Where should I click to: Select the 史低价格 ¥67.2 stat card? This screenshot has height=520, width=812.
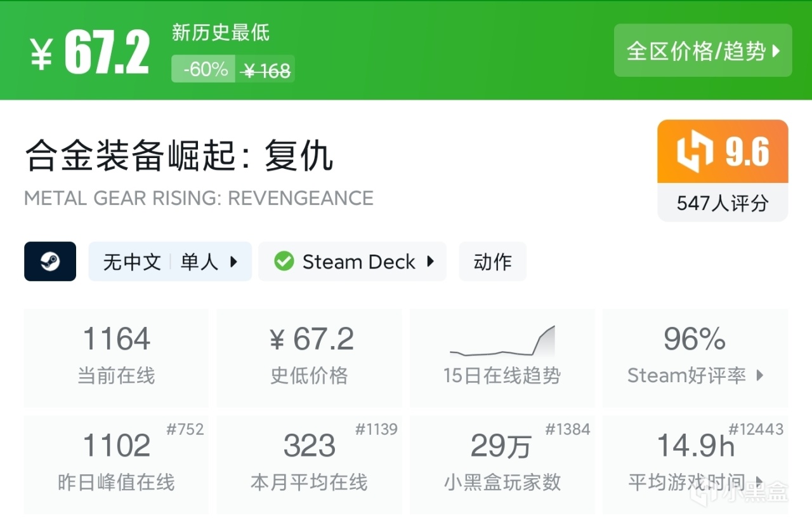click(310, 357)
